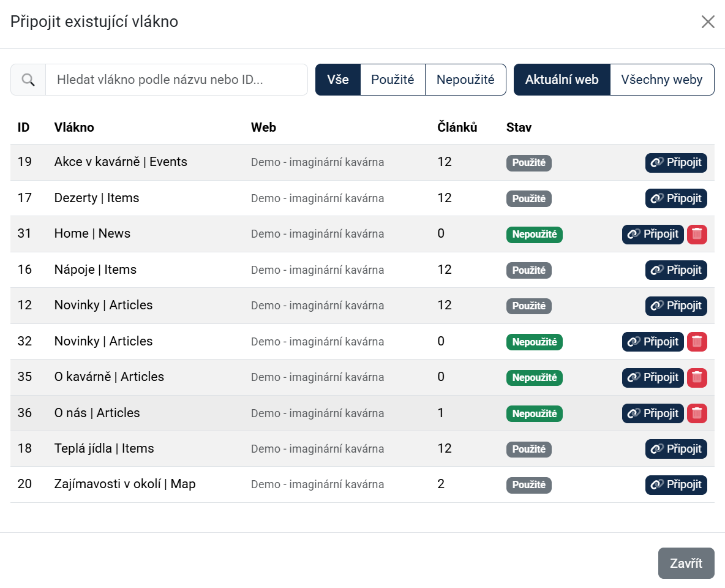Filter to Použité threads
The height and width of the screenshot is (588, 725).
393,80
